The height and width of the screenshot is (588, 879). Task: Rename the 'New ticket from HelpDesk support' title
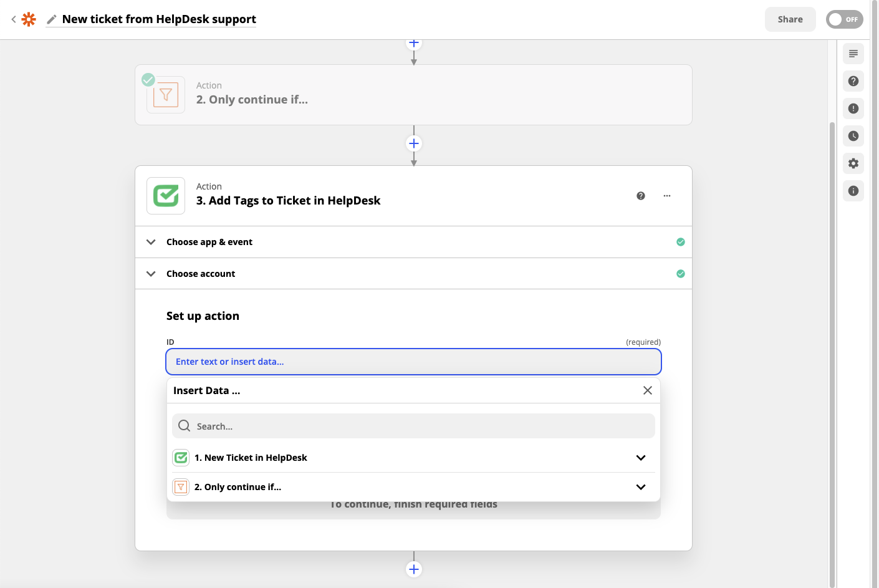[159, 19]
